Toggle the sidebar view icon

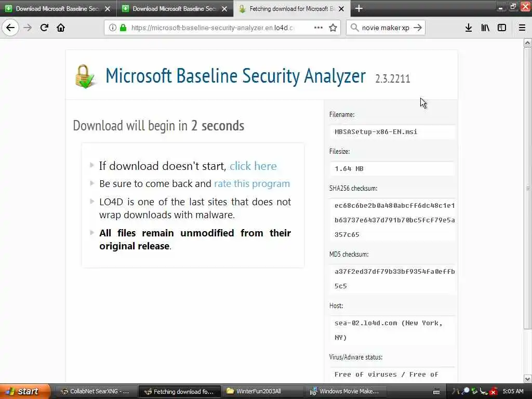pos(502,28)
